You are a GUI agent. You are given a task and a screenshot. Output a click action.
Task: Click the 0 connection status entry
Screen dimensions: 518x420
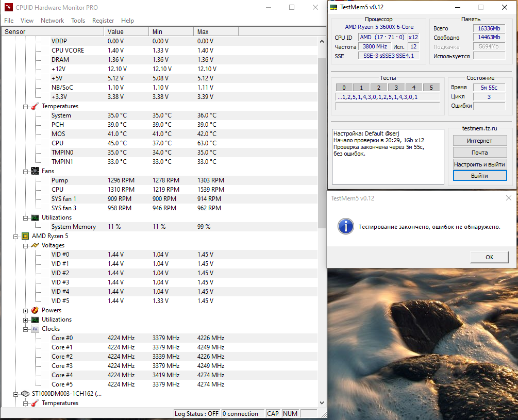click(242, 414)
